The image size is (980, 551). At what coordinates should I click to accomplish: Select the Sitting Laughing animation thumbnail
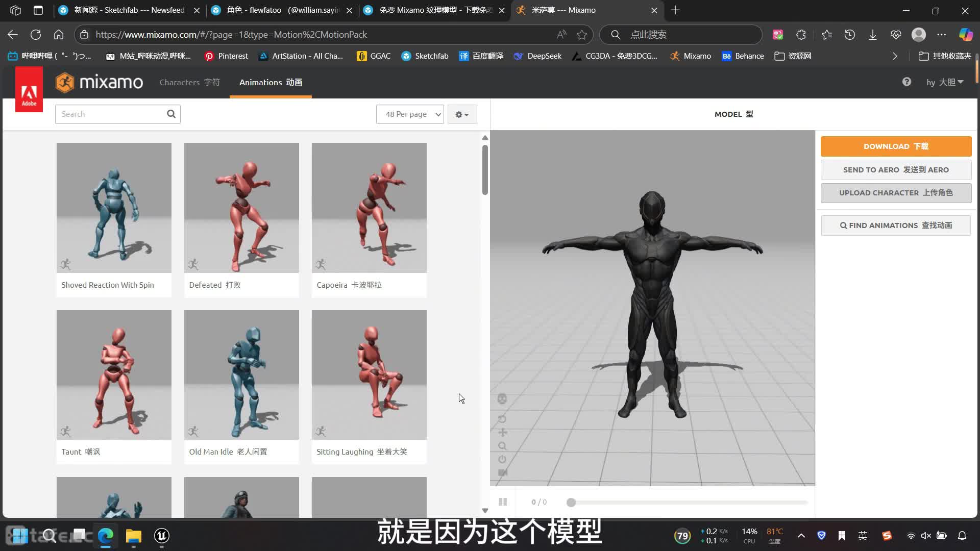coord(369,375)
